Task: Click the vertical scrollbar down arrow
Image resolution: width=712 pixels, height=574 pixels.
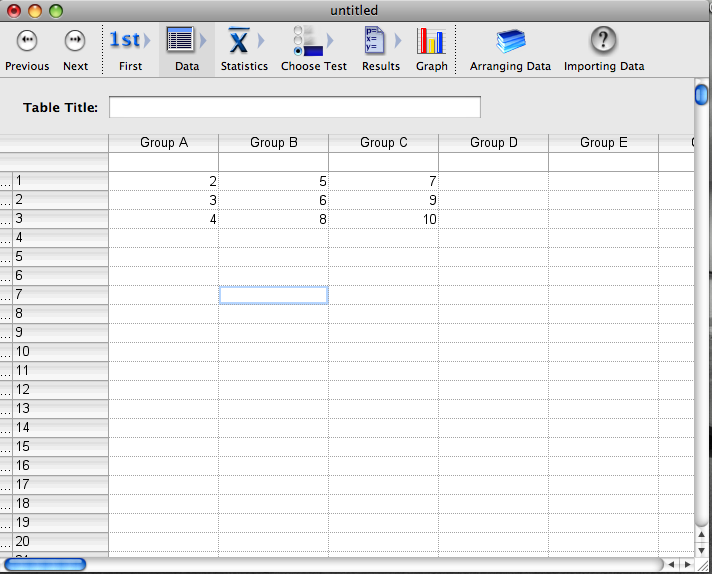Action: (x=702, y=549)
